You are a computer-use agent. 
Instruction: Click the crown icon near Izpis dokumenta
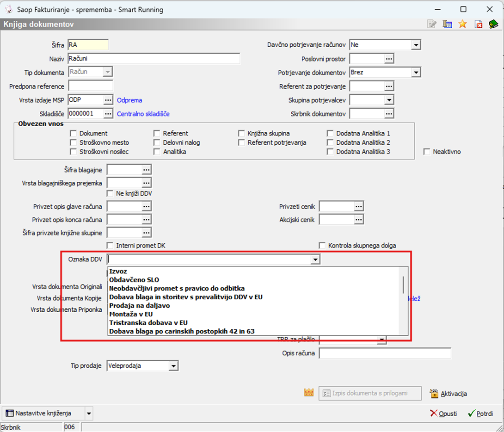tap(309, 393)
